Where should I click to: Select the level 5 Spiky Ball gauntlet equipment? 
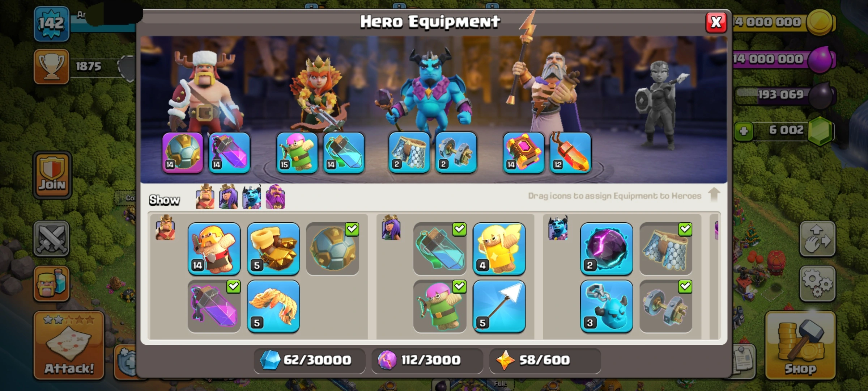pyautogui.click(x=273, y=249)
